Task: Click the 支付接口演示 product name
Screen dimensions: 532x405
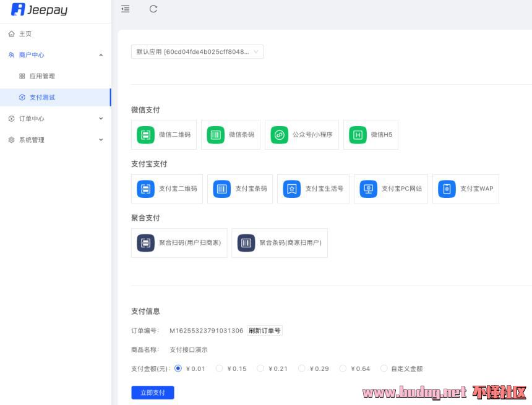Action: tap(189, 350)
